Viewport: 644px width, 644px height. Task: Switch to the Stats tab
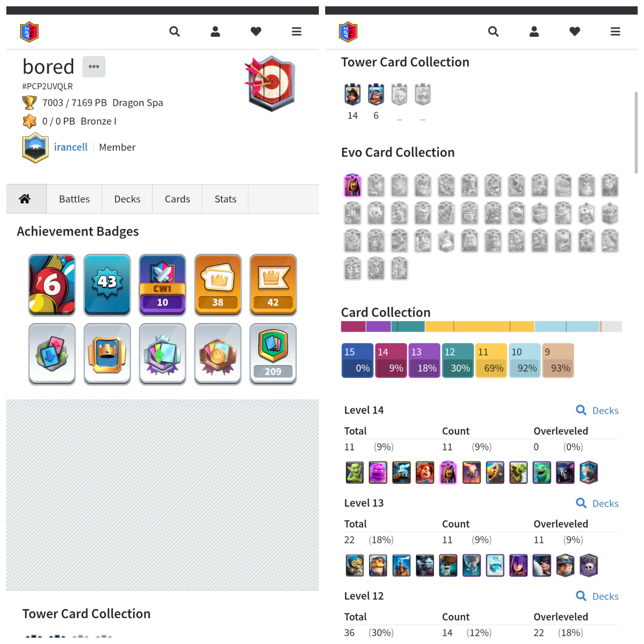click(x=225, y=199)
